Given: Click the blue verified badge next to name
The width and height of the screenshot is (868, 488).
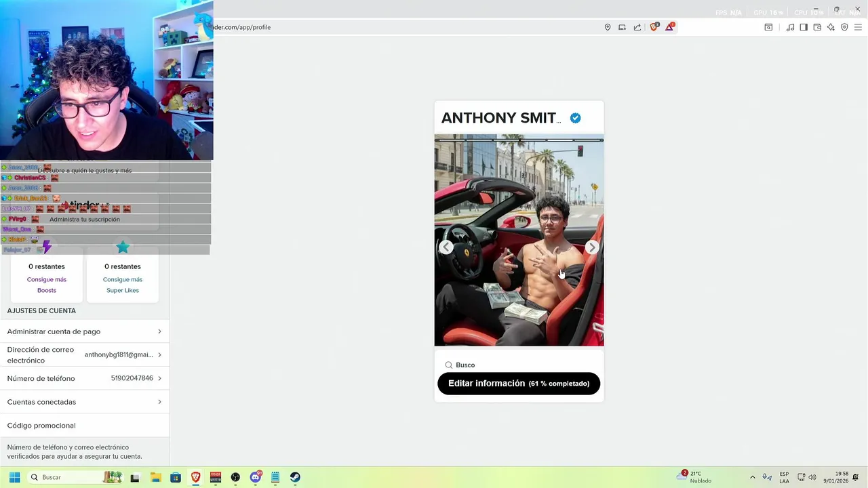Looking at the screenshot, I should [575, 118].
